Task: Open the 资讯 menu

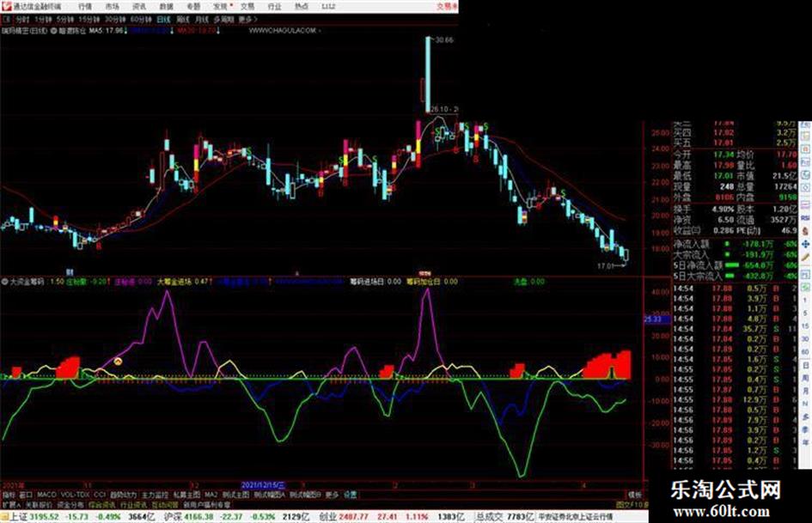Action: [x=139, y=7]
